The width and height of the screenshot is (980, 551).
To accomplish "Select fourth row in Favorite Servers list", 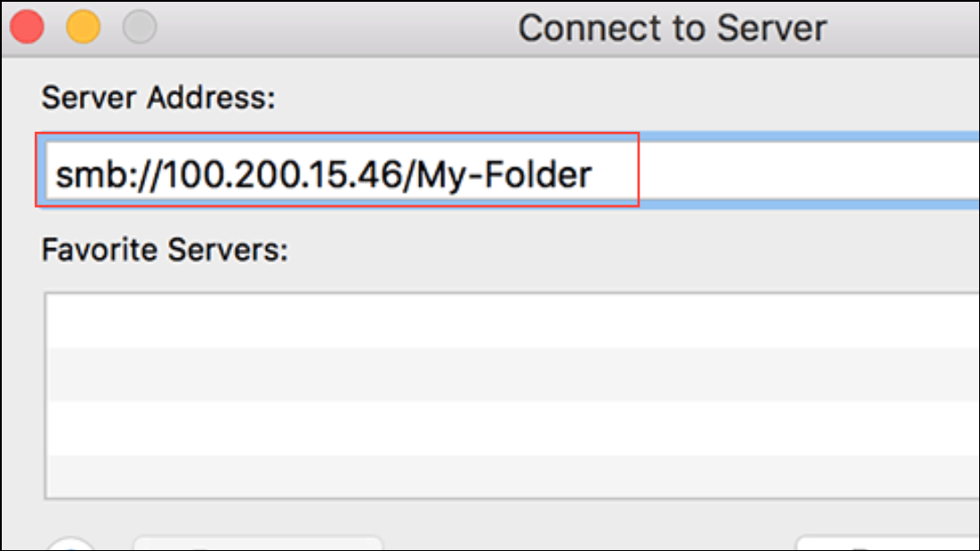I will pos(514,476).
